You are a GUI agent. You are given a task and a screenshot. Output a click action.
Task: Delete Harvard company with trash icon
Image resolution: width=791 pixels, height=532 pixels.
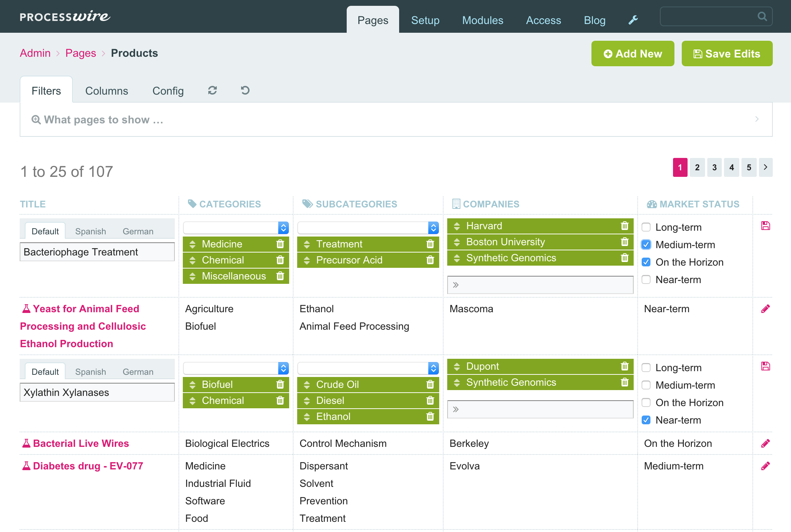click(x=625, y=226)
